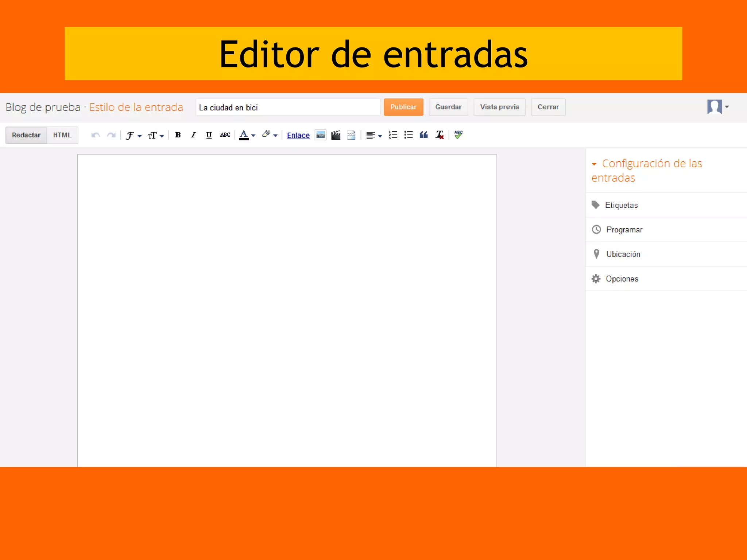Toggle underline formatting
The width and height of the screenshot is (747, 560).
coord(209,135)
